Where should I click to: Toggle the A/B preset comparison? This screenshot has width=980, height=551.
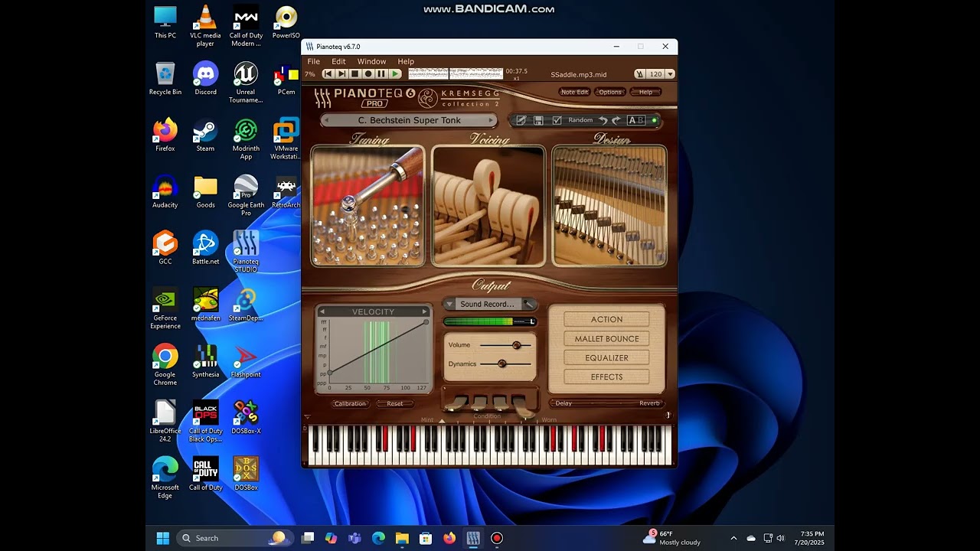coord(636,120)
